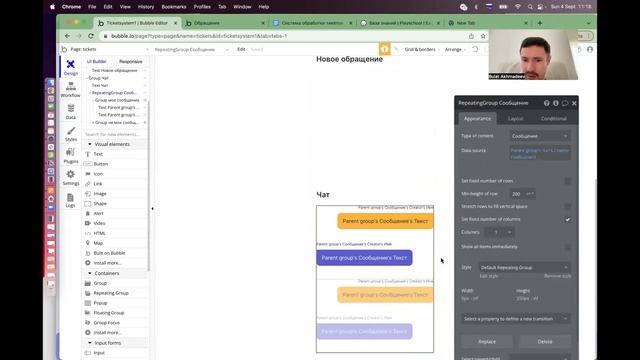This screenshot has width=640, height=360.
Task: Click Edit in the editor top bar
Action: click(x=241, y=49)
